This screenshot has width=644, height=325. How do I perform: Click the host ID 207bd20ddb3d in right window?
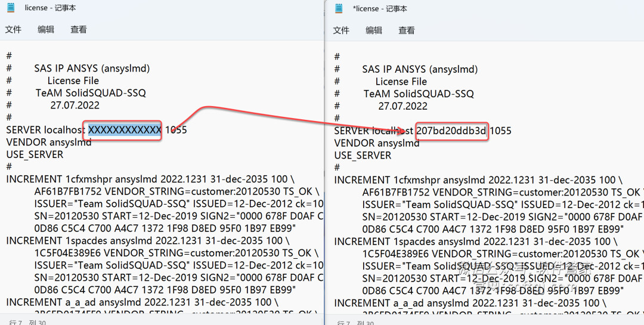[451, 131]
